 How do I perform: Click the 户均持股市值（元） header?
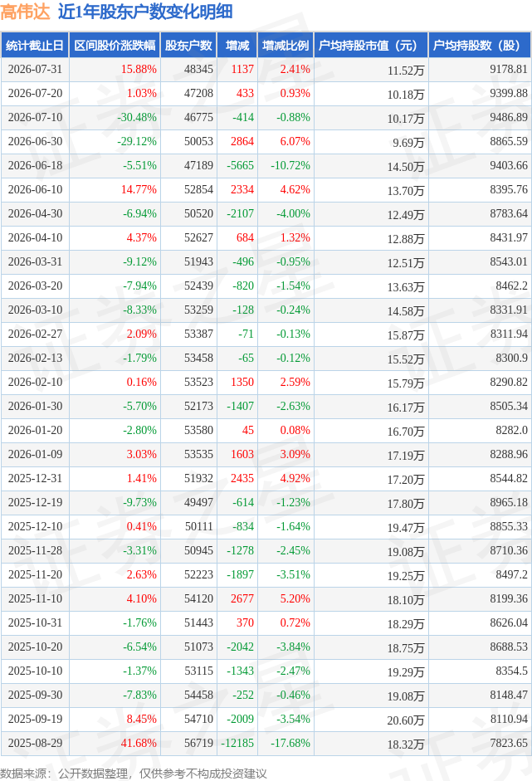pos(371,46)
